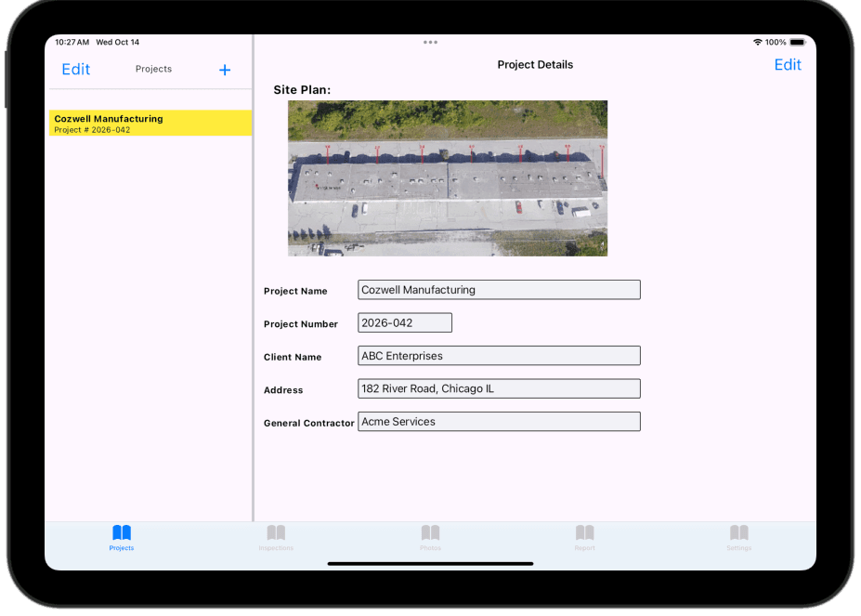The image size is (861, 616).
Task: Open the Settings tab
Action: (738, 537)
